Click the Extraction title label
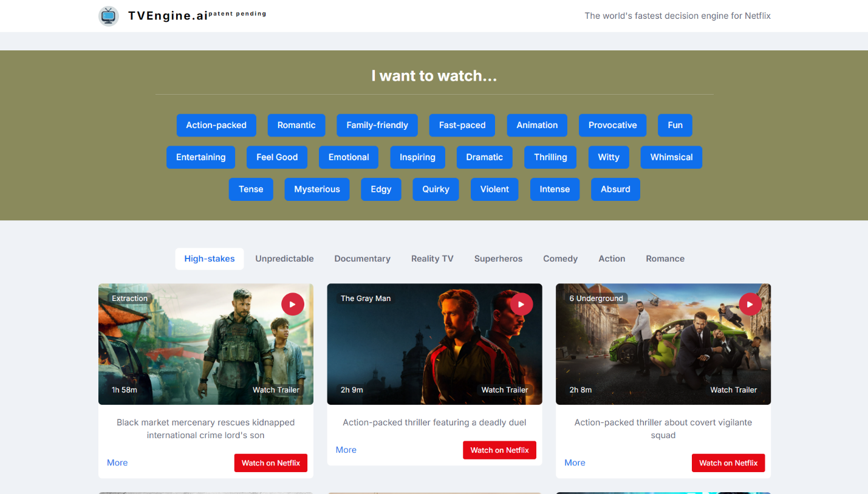Viewport: 868px width, 494px height. [129, 298]
